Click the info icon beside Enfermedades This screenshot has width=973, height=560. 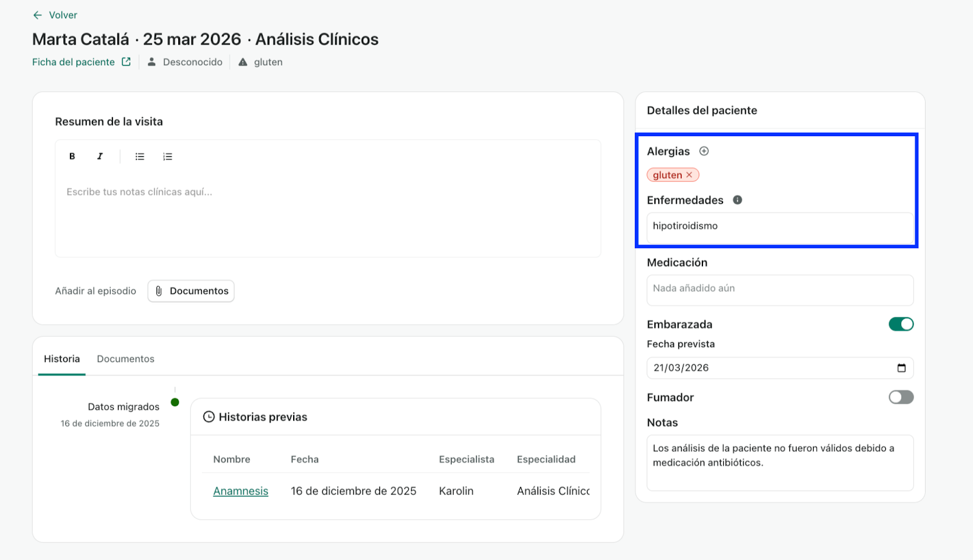point(737,199)
